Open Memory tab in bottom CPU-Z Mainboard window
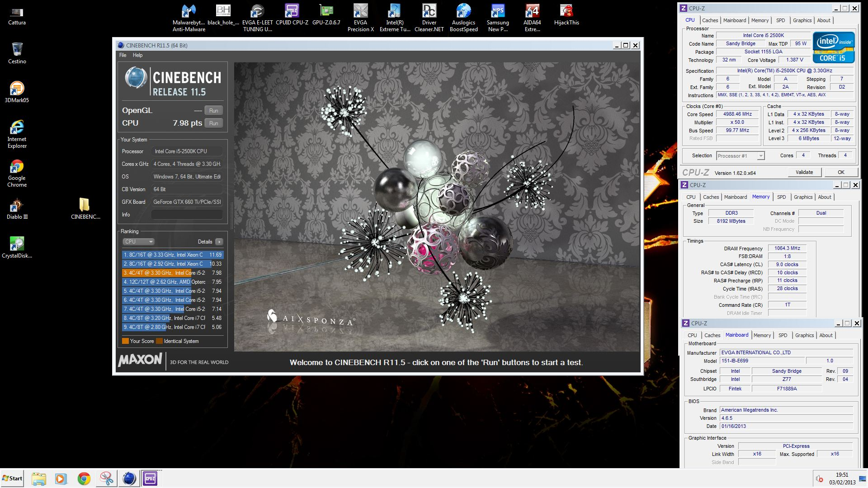This screenshot has width=868, height=488. [x=762, y=335]
